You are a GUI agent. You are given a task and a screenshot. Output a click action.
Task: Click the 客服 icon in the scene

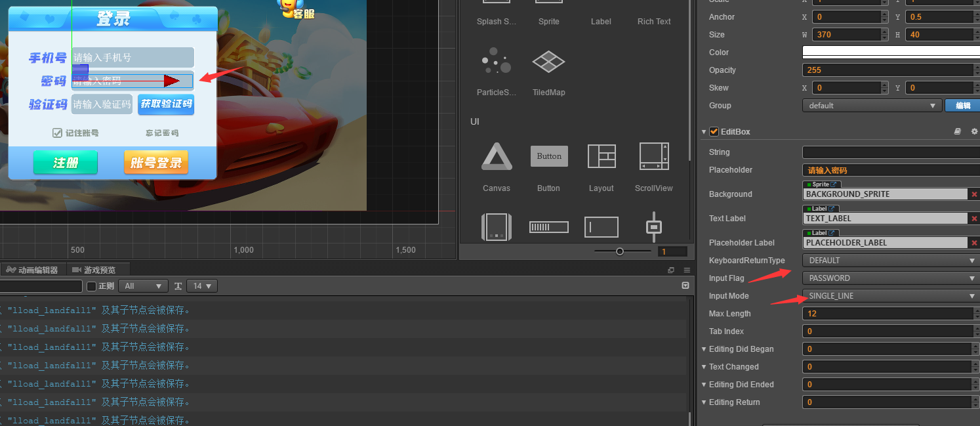point(296,9)
